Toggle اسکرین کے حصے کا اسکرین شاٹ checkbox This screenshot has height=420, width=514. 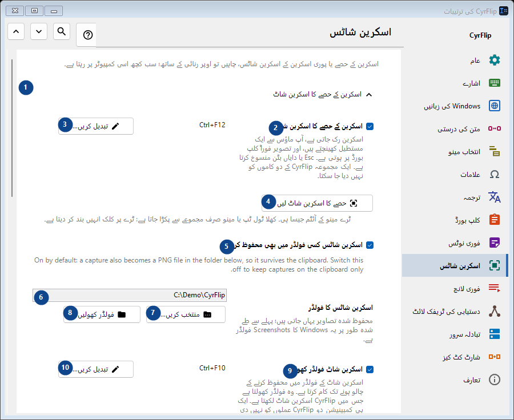click(x=370, y=127)
